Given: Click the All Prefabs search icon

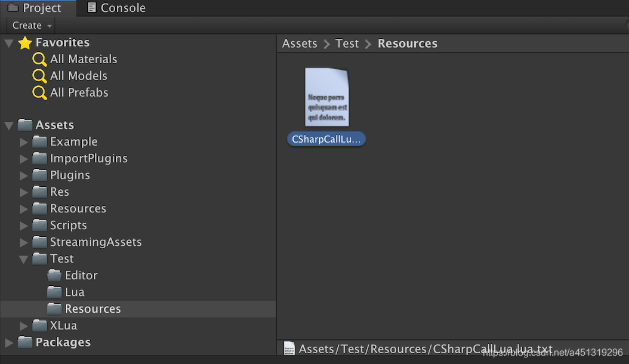Looking at the screenshot, I should 39,92.
